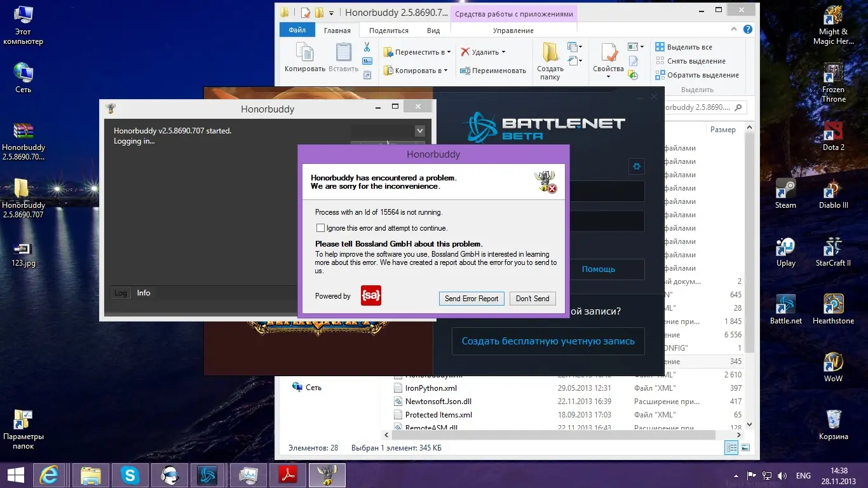
Task: Click Send Error Report in the Honorbuddy dialog
Action: click(x=471, y=299)
